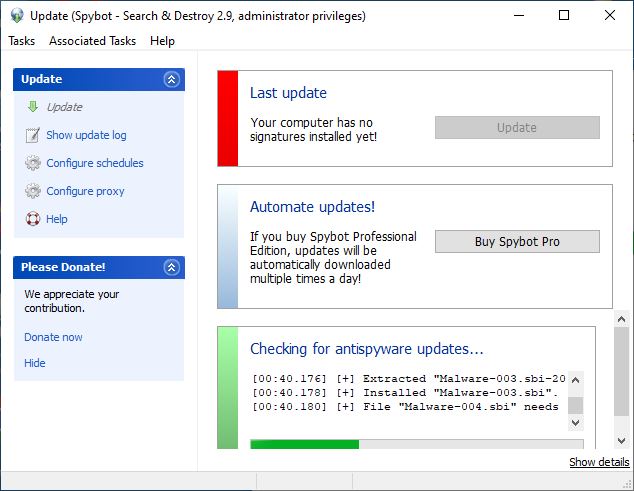Open the Tasks menu
Screen dimensions: 634x491
(x=21, y=41)
